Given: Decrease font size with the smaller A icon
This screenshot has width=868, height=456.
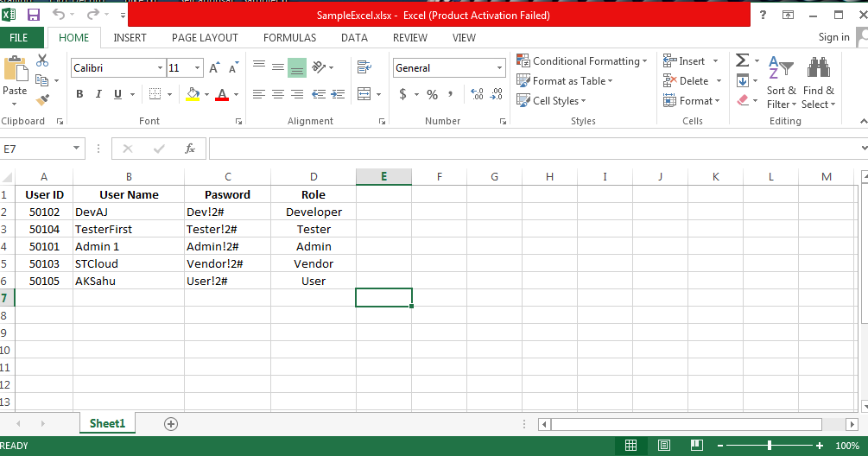Looking at the screenshot, I should click(x=233, y=68).
